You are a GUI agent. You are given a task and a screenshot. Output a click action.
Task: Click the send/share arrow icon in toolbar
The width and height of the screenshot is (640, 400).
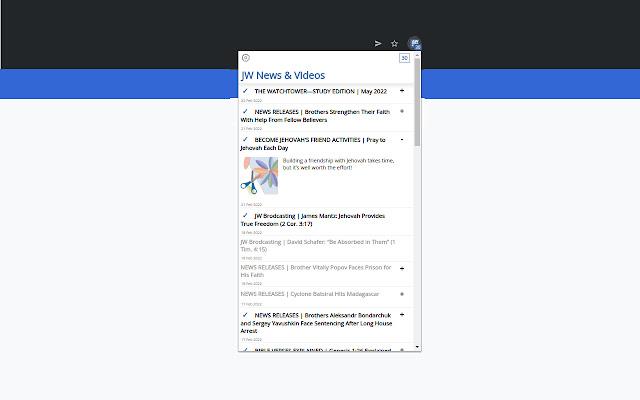[x=378, y=43]
